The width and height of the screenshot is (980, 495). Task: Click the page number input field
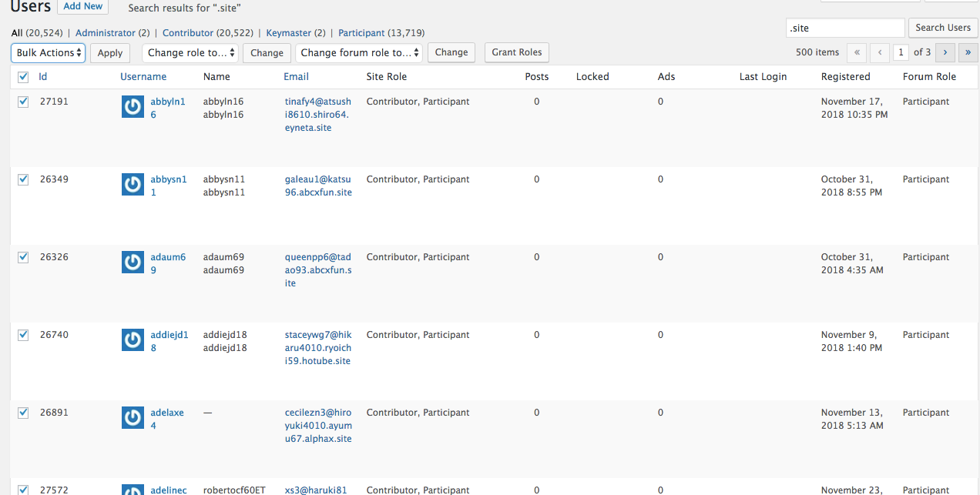[x=901, y=52]
